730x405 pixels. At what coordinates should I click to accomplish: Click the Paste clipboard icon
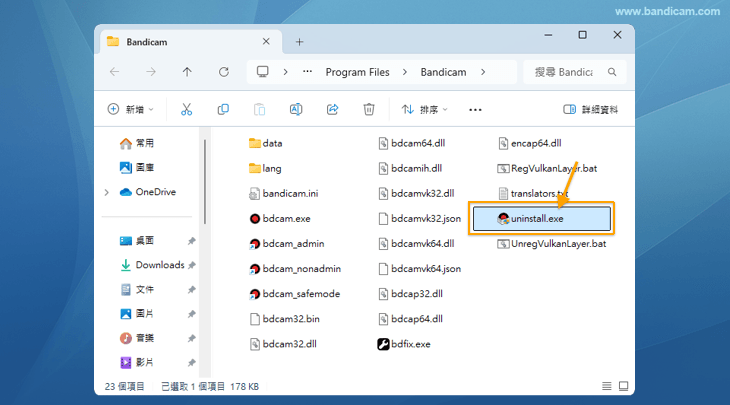click(259, 109)
